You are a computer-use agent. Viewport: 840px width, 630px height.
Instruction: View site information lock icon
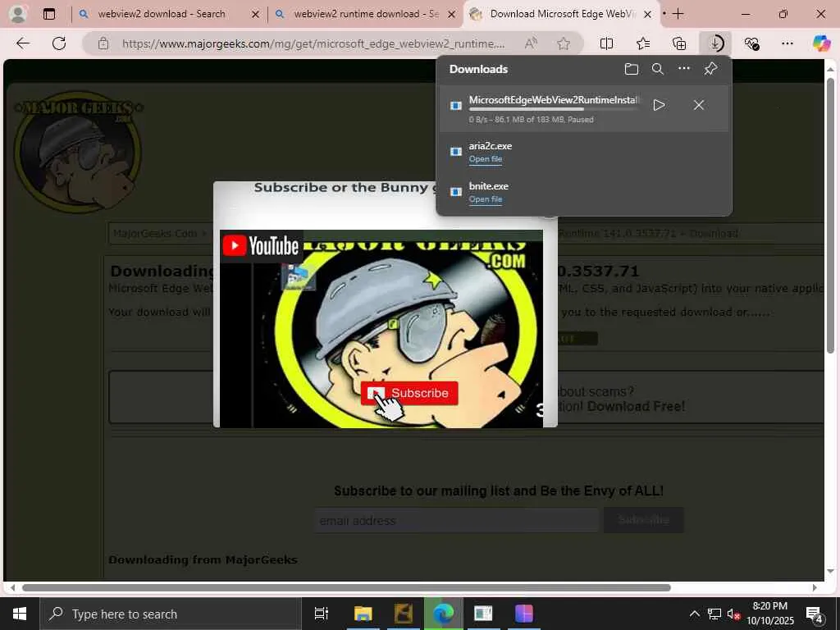point(103,43)
